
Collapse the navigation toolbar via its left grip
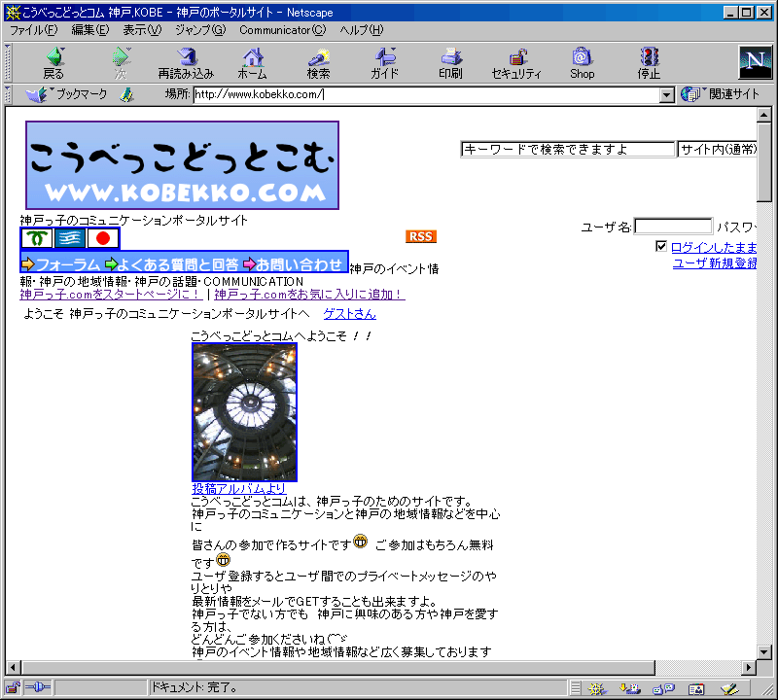[8, 62]
